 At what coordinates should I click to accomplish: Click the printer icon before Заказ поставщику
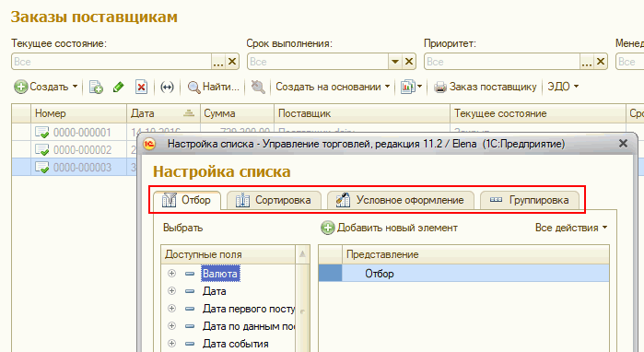[x=439, y=87]
